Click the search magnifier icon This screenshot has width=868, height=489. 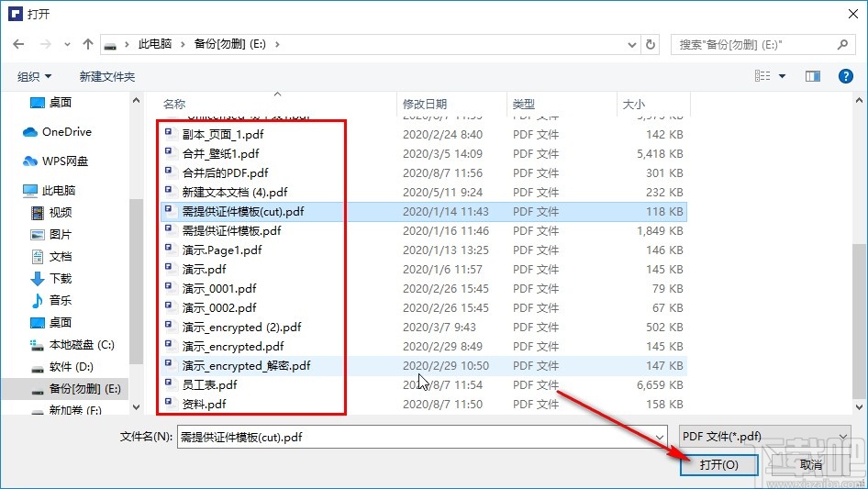pyautogui.click(x=842, y=44)
